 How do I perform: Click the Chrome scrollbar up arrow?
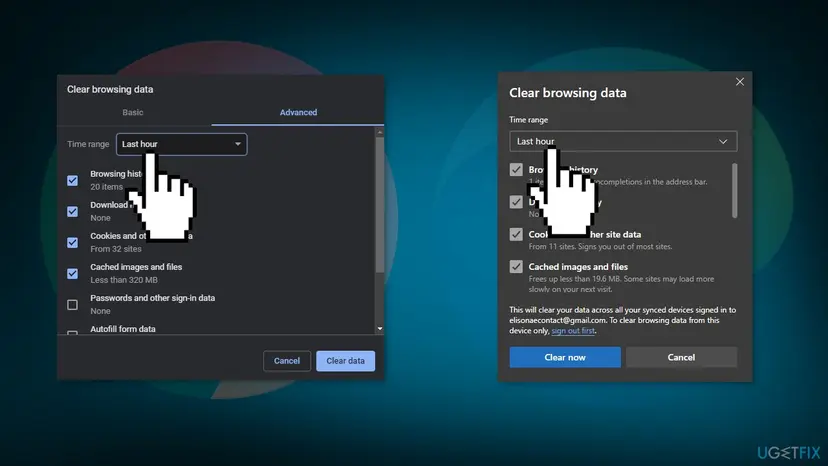pos(380,132)
